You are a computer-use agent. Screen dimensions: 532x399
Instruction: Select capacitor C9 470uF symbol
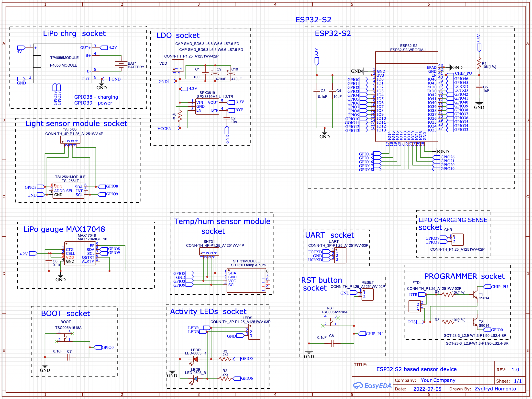click(x=215, y=73)
